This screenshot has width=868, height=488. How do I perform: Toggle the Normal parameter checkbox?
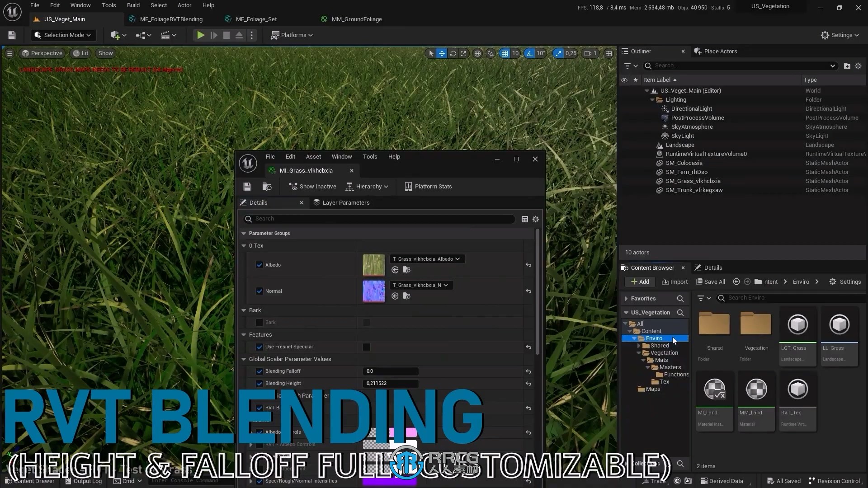tap(259, 291)
